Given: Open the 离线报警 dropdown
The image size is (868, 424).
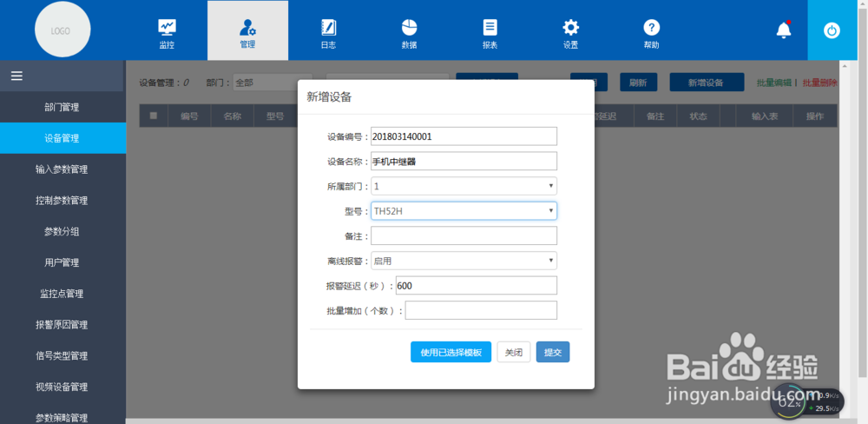Looking at the screenshot, I should (464, 261).
